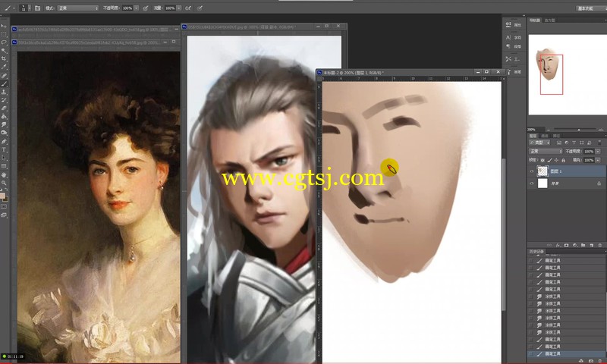Open the brush preset picker dropdown
607x364 pixels.
(30, 8)
